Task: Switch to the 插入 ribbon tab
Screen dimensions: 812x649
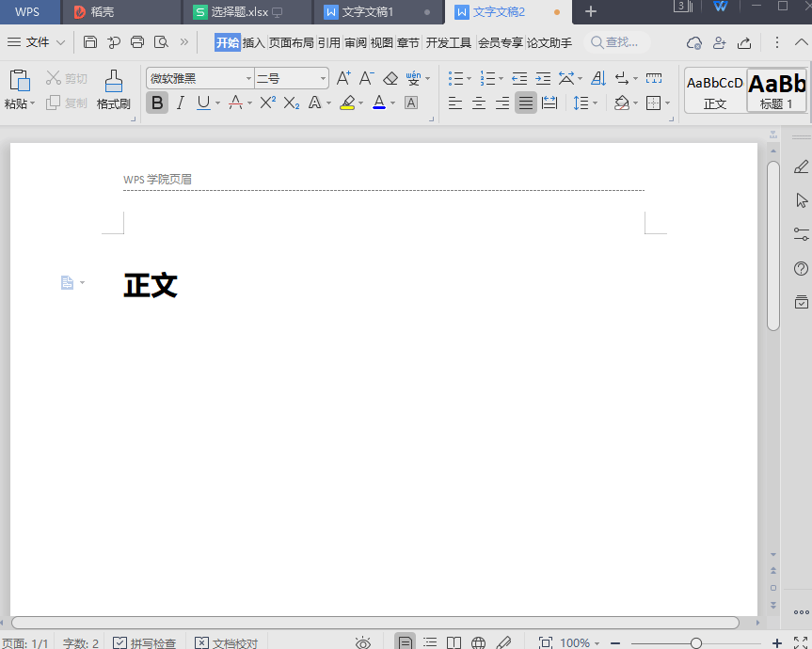Action: [254, 42]
